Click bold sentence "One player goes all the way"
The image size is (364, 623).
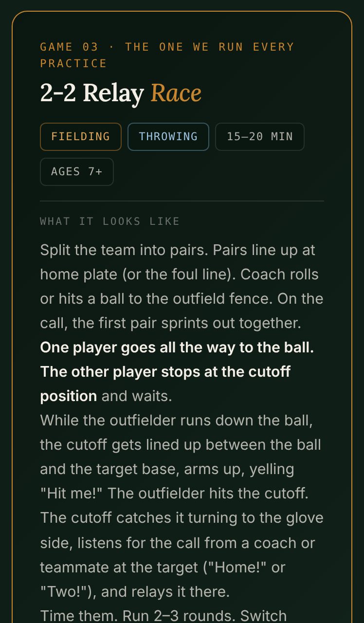click(150, 348)
